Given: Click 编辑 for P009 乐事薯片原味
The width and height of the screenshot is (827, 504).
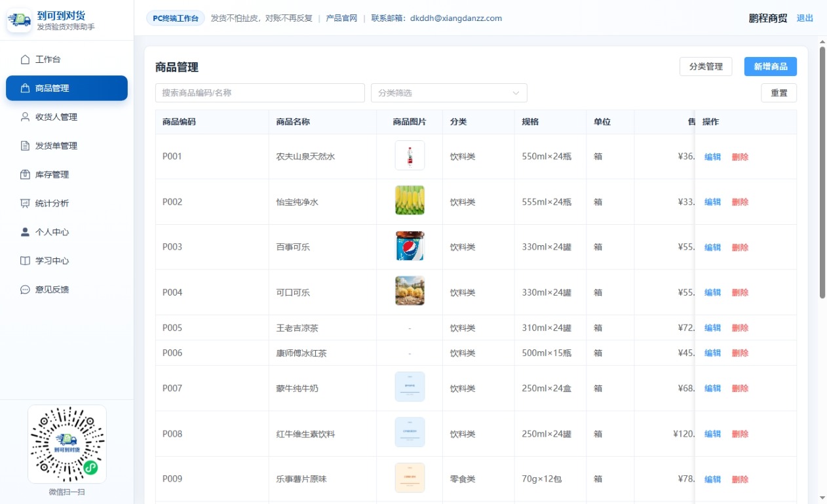Looking at the screenshot, I should 712,479.
